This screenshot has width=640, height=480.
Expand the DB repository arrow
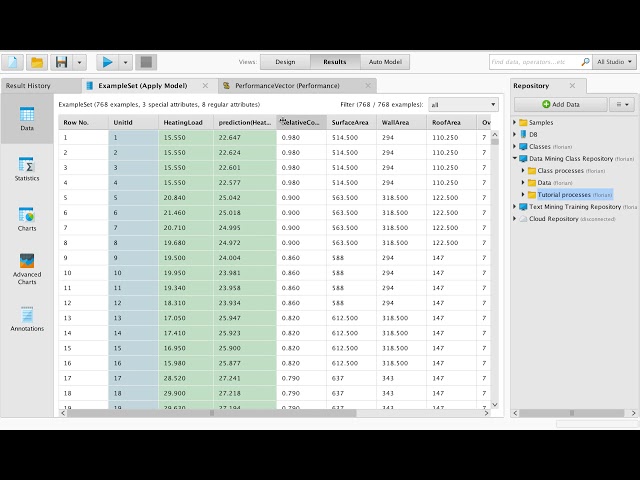515,134
